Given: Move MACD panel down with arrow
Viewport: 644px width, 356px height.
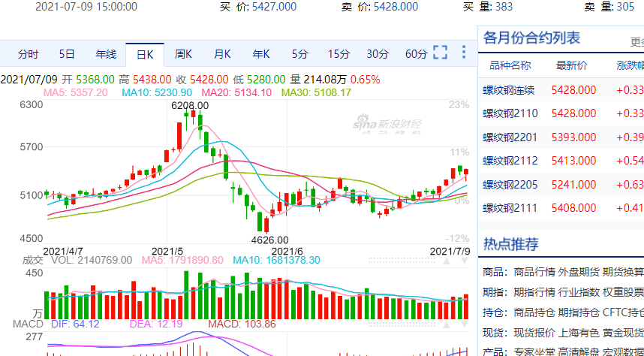Looking at the screenshot, I should [465, 324].
